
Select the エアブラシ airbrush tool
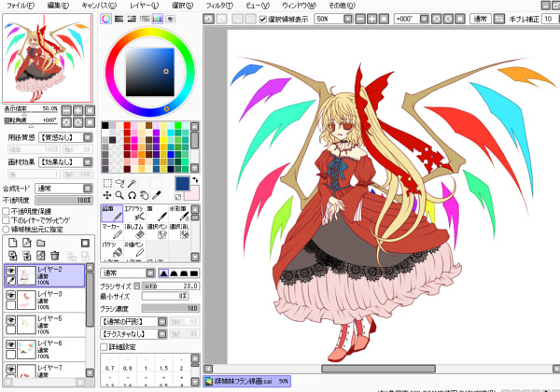pos(134,214)
